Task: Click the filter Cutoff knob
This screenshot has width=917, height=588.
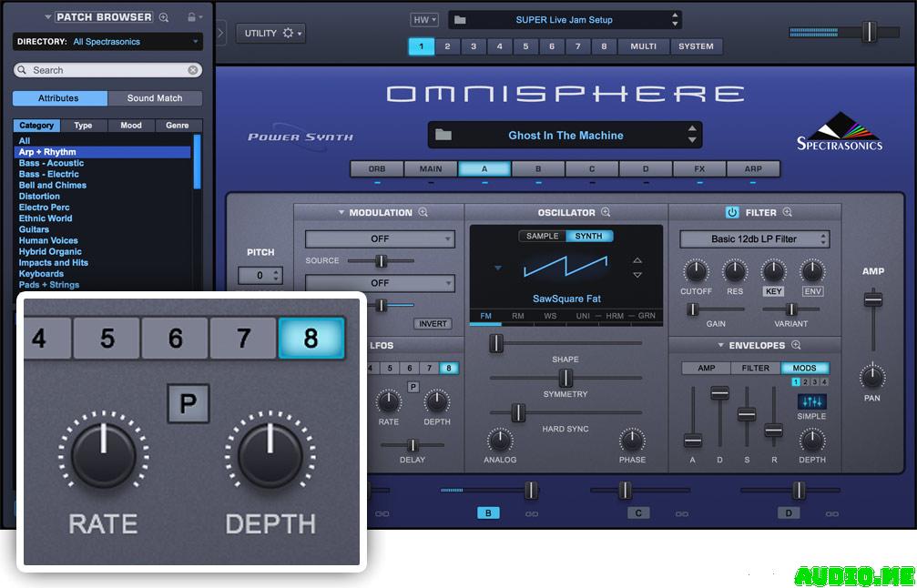Action: click(696, 271)
